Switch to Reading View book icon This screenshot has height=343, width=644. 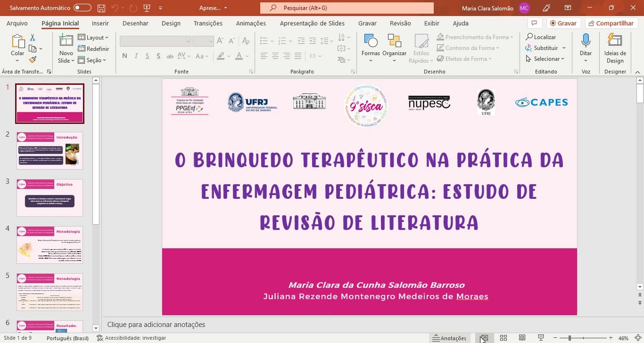coord(522,338)
